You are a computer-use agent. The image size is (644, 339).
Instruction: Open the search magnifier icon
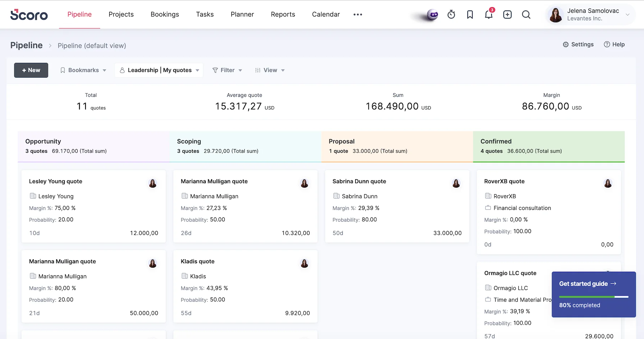coord(526,14)
